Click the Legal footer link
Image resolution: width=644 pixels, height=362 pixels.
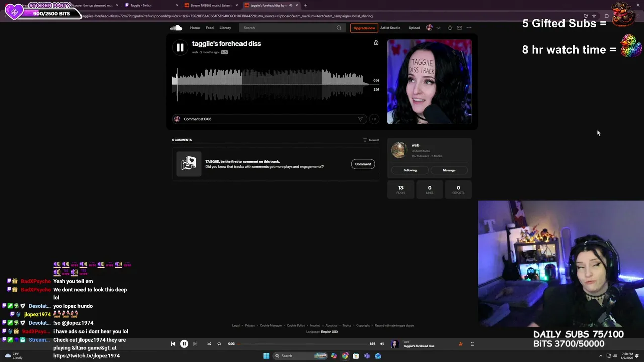click(236, 325)
